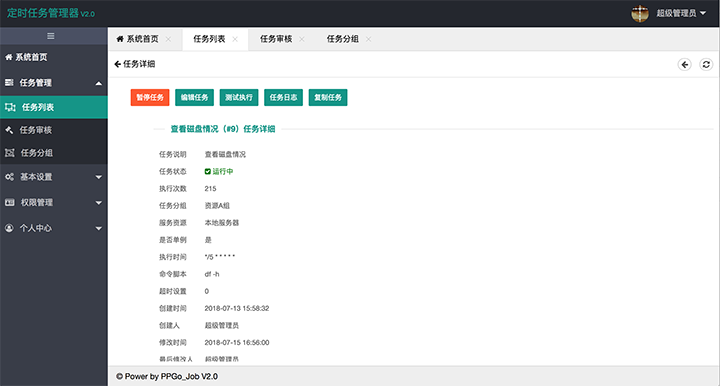Screen dimensions: 720x386
Task: Click the green 运行中 status check icon
Action: (x=208, y=172)
